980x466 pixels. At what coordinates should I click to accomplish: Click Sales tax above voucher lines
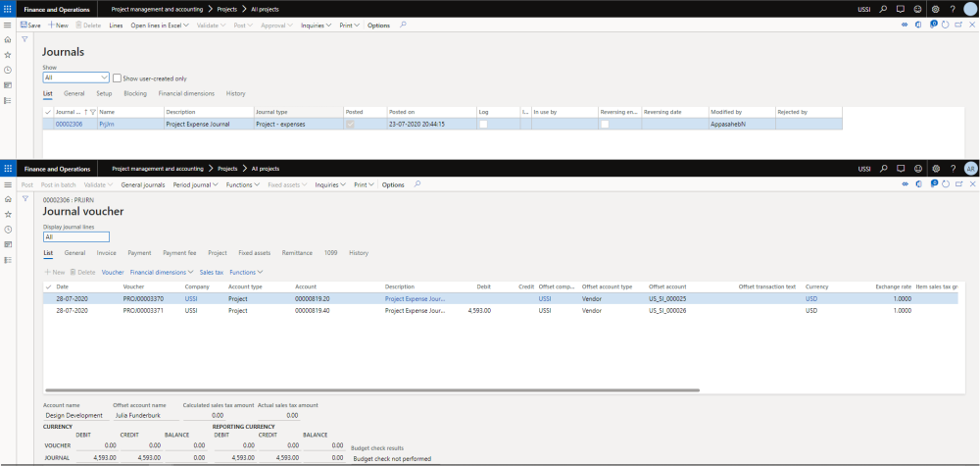coord(212,272)
